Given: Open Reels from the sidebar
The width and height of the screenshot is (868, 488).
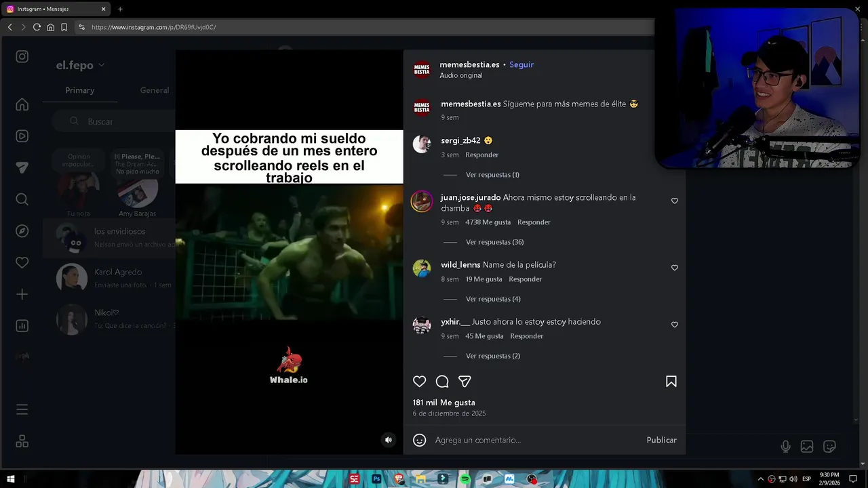Looking at the screenshot, I should 22,136.
